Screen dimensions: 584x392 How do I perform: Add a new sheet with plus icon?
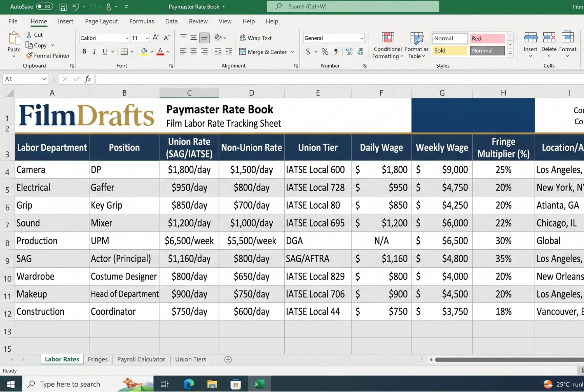point(228,360)
